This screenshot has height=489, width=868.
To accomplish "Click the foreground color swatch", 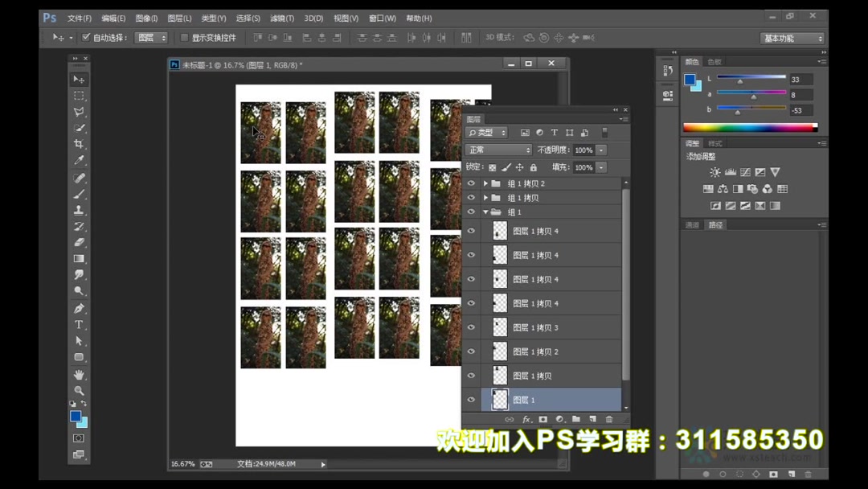I will (x=76, y=417).
